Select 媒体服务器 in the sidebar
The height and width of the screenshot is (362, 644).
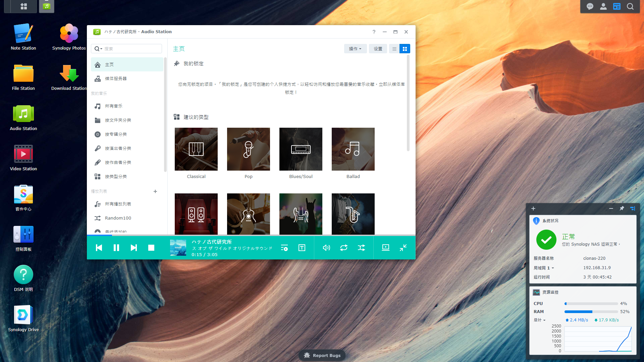(116, 79)
